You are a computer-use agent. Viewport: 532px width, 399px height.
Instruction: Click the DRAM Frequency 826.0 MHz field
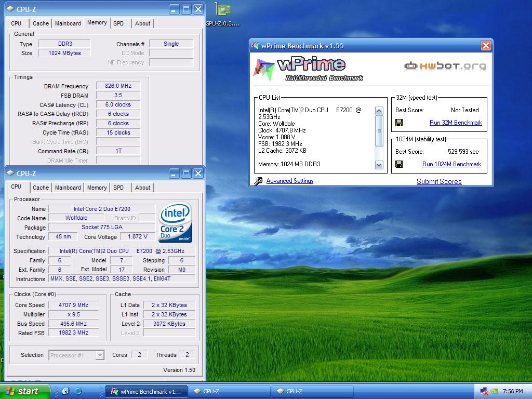coord(118,86)
